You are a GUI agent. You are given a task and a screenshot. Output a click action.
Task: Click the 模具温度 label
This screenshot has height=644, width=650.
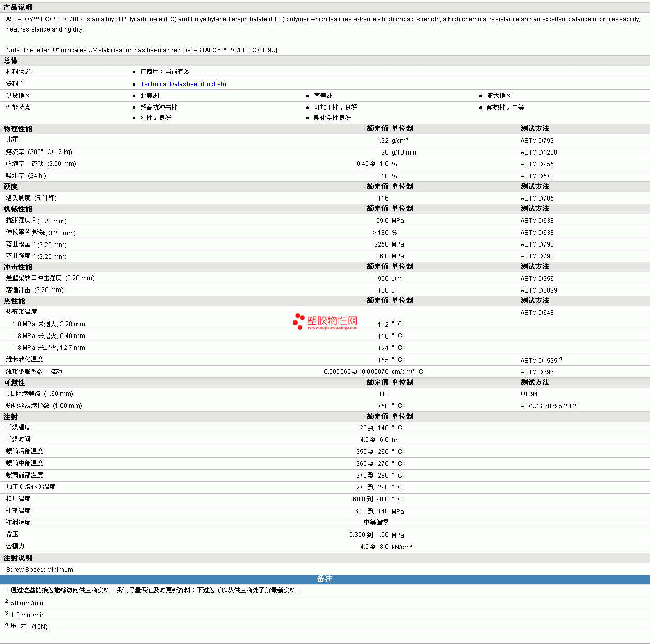coord(19,499)
